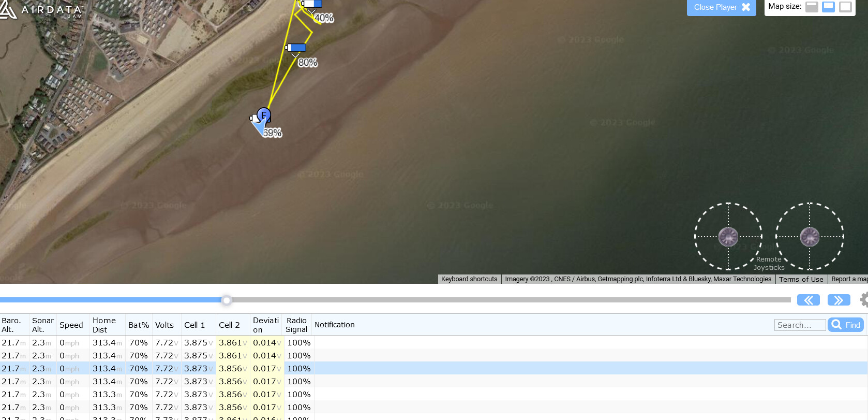Click the 80% battery marker on map

(296, 48)
